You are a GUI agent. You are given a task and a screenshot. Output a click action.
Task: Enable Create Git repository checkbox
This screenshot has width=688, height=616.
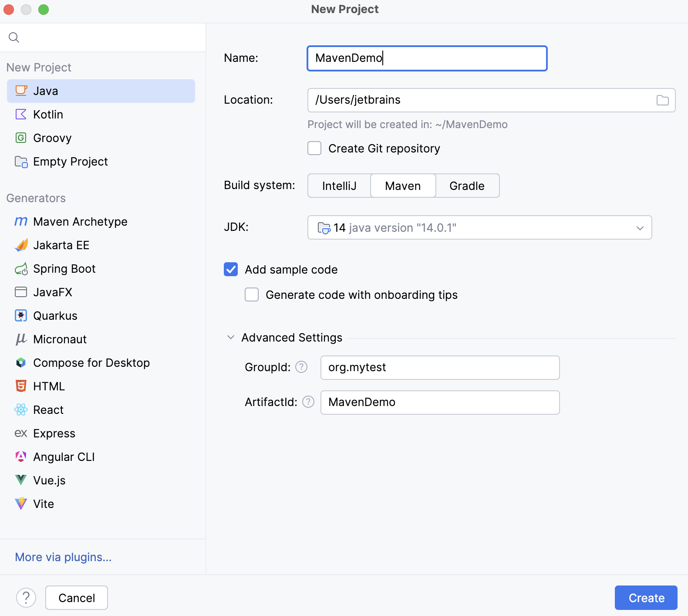click(x=314, y=149)
